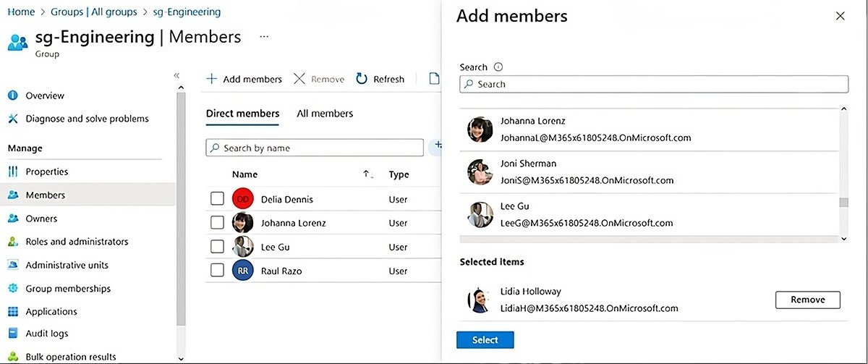This screenshot has width=868, height=364.
Task: Click the results list scrollbar thumb
Action: coord(843,203)
